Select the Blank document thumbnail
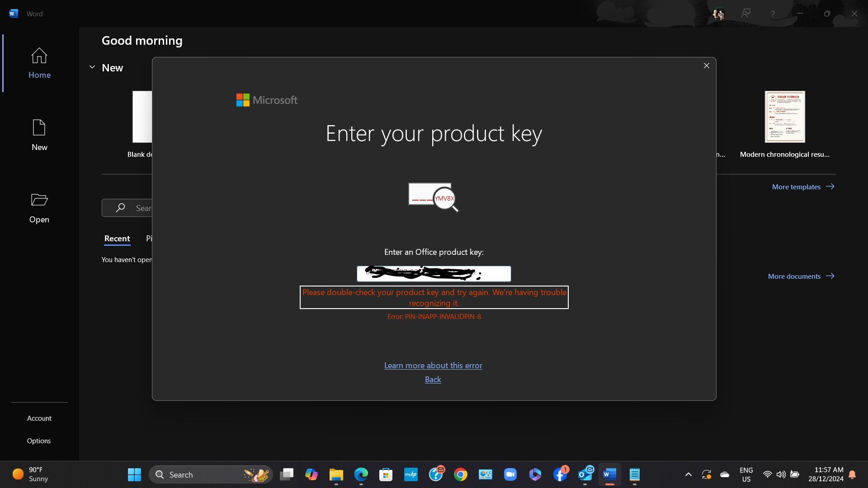Image resolution: width=868 pixels, height=488 pixels. 142,117
